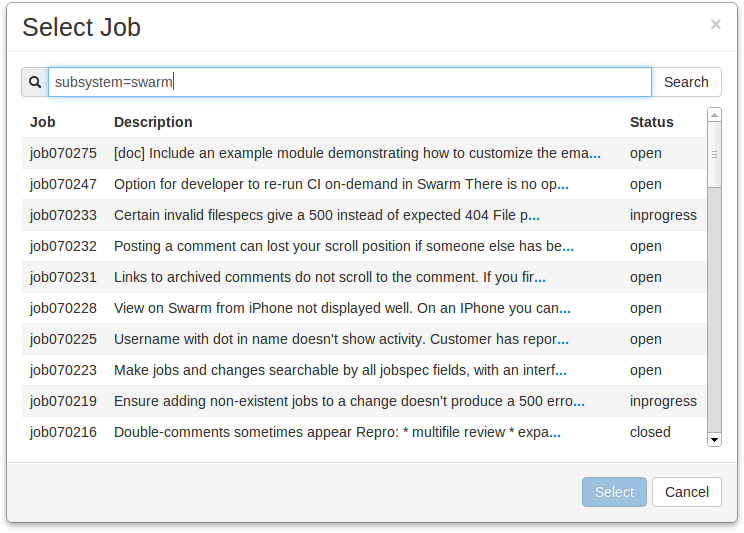Click the job list scrollbar thumb
Image resolution: width=744 pixels, height=533 pixels.
pos(714,154)
